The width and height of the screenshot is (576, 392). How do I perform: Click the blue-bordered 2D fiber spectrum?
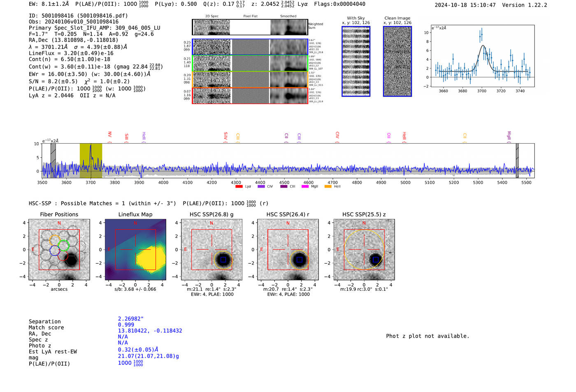click(x=250, y=47)
